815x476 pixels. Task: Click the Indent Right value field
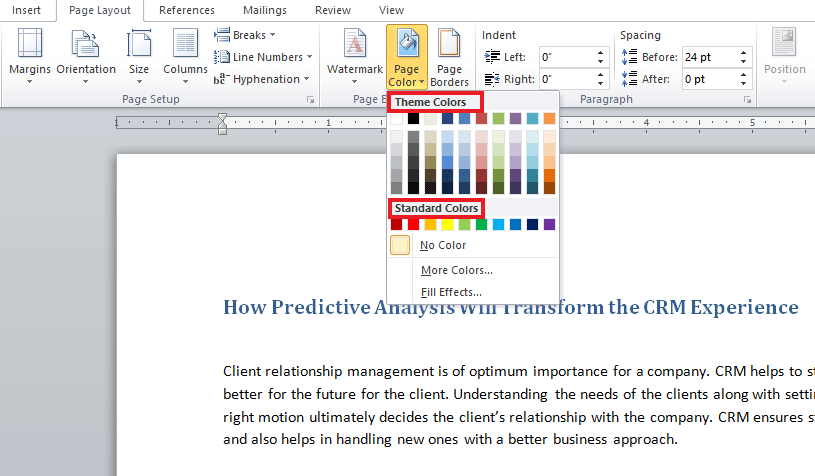[566, 79]
